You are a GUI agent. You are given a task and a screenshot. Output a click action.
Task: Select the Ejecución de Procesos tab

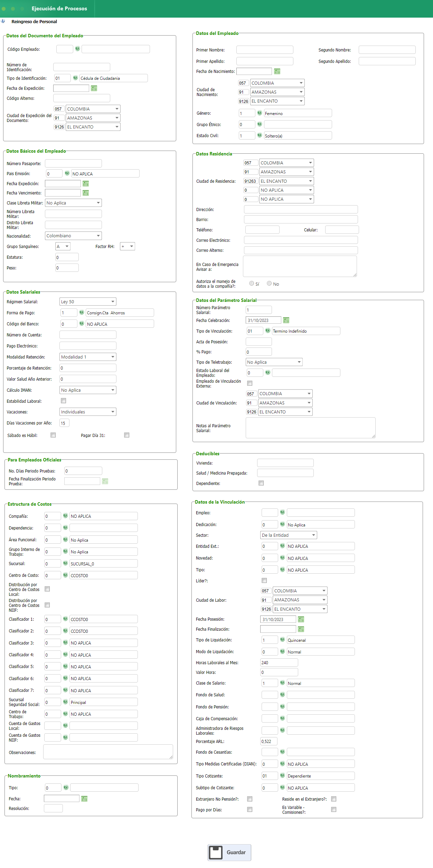click(59, 8)
